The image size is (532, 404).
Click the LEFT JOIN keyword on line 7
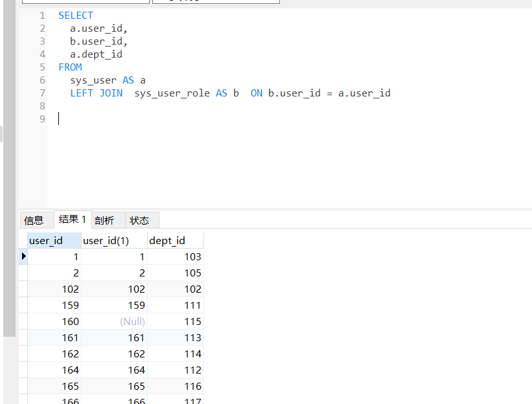pos(96,93)
